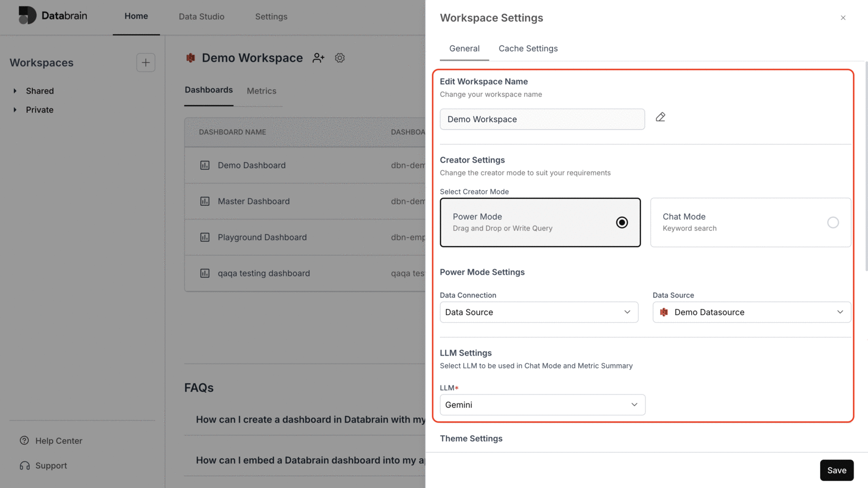Open the Data Connection dropdown
The height and width of the screenshot is (488, 868).
pyautogui.click(x=538, y=312)
